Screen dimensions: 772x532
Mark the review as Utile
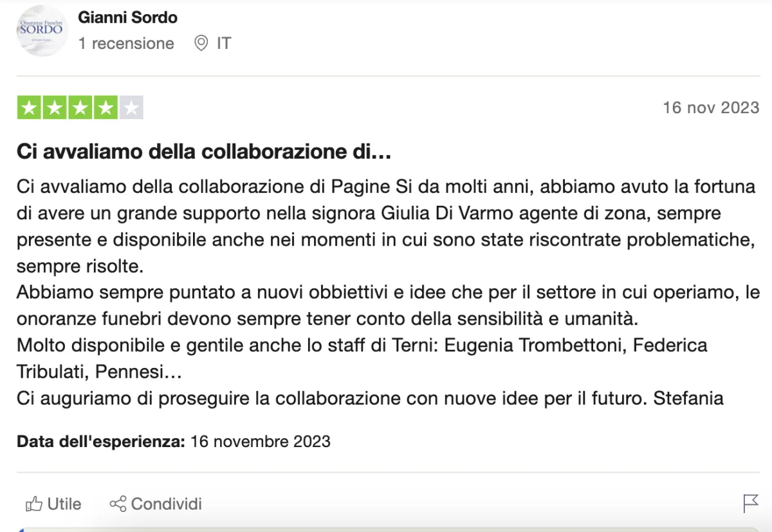click(x=64, y=504)
